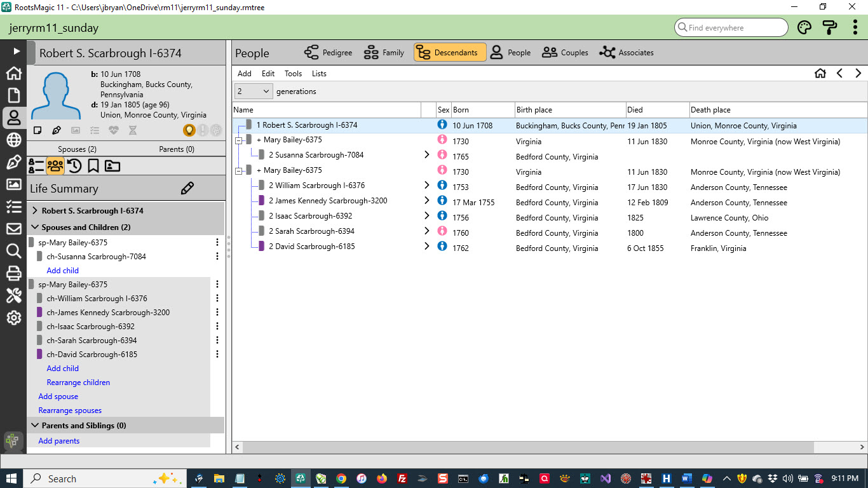868x488 pixels.
Task: Open the Tools wrench icon in sidebar
Action: click(x=13, y=295)
